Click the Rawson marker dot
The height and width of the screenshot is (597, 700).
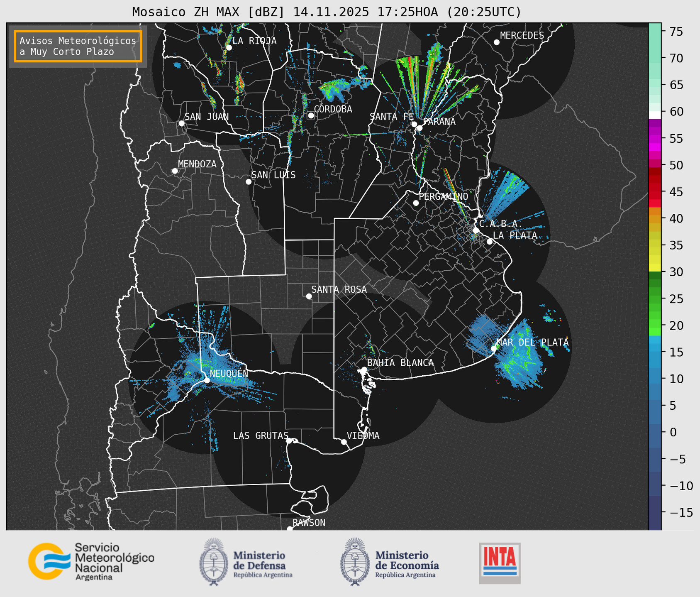(290, 529)
